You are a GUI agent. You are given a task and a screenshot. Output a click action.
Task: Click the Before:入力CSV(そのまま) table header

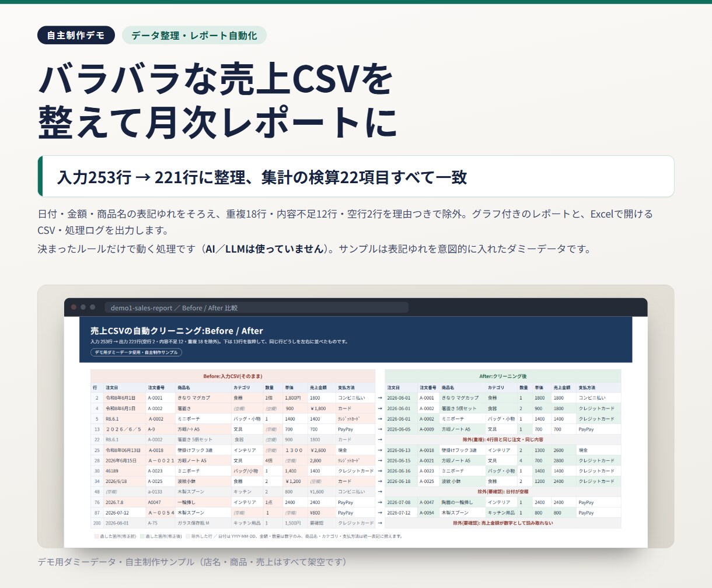tap(233, 376)
